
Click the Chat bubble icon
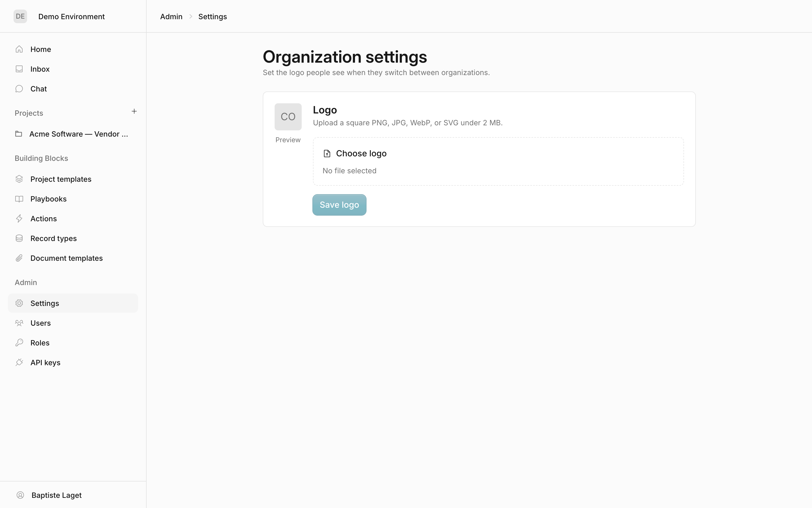point(19,89)
